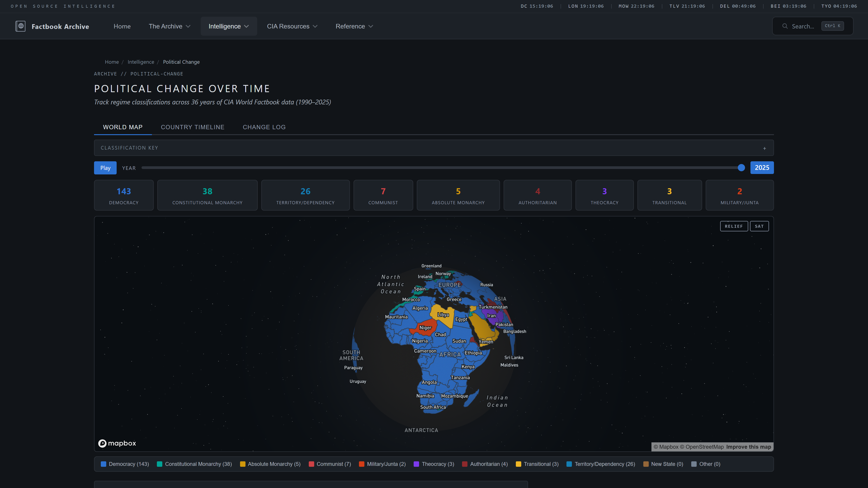The height and width of the screenshot is (488, 868).
Task: Expand The Archive dropdown menu
Action: tap(170, 26)
